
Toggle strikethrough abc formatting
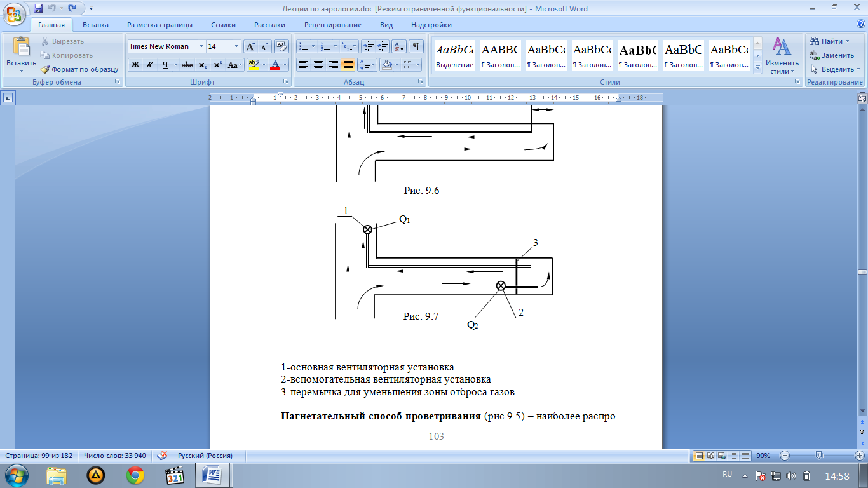pos(187,65)
